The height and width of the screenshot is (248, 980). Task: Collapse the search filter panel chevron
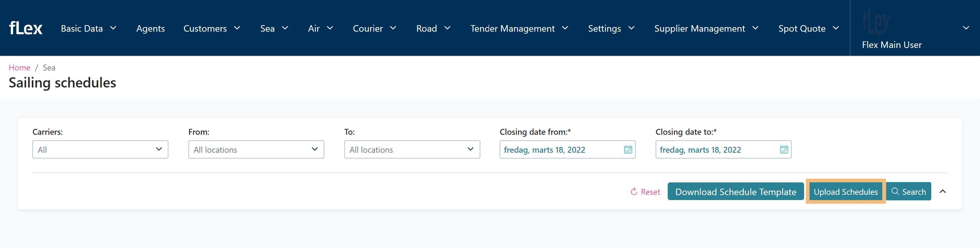point(942,192)
